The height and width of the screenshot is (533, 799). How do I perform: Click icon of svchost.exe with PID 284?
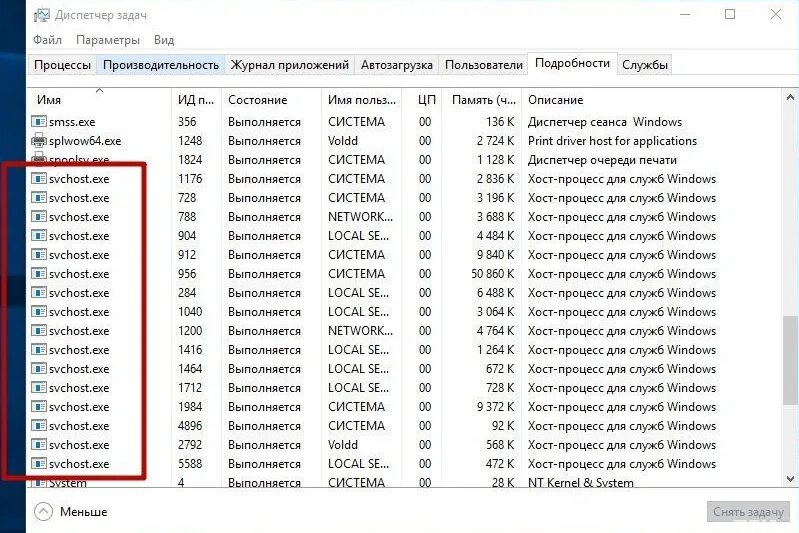pyautogui.click(x=39, y=292)
